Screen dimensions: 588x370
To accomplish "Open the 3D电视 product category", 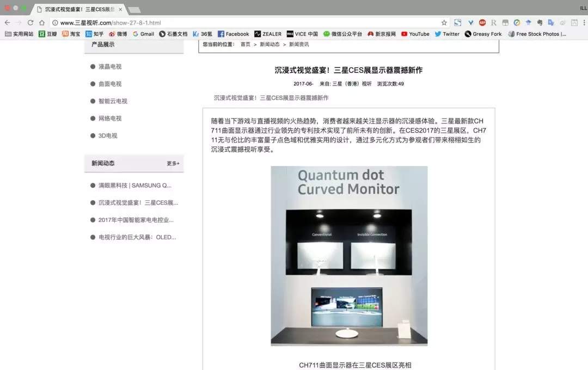I will point(108,135).
